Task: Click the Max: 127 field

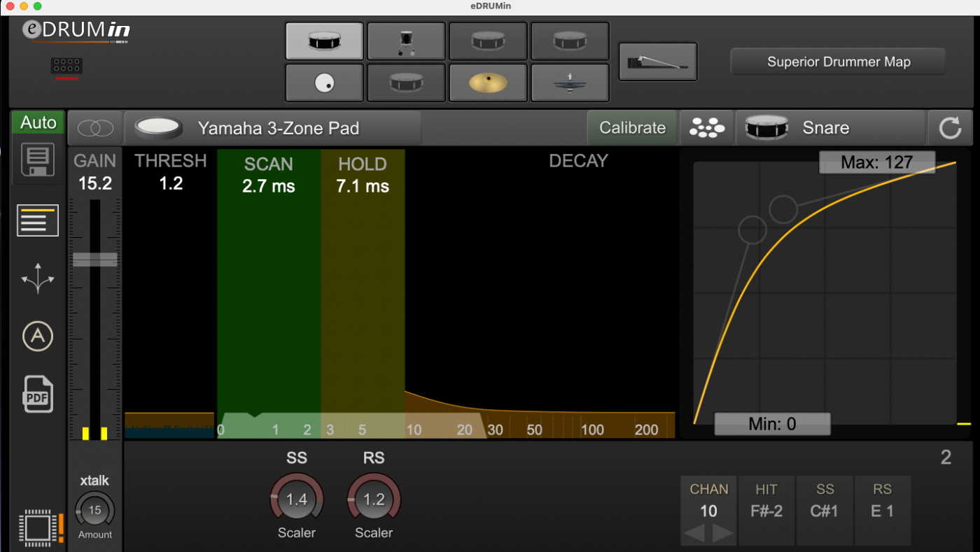Action: tap(877, 162)
